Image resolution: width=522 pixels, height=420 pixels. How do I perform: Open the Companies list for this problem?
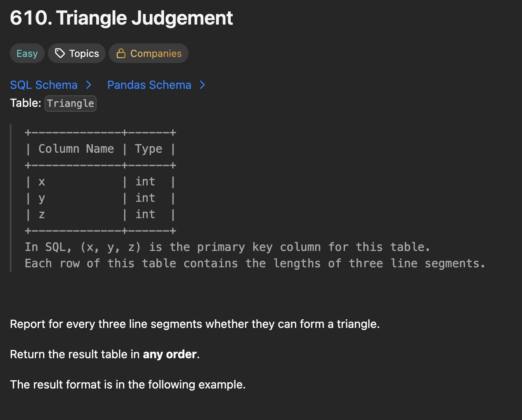[x=148, y=53]
